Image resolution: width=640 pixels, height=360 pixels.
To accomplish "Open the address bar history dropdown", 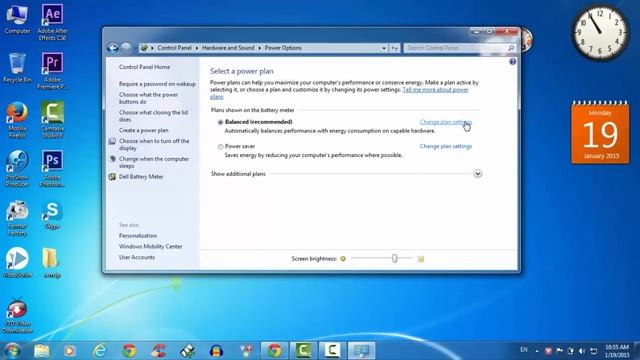I will click(384, 48).
